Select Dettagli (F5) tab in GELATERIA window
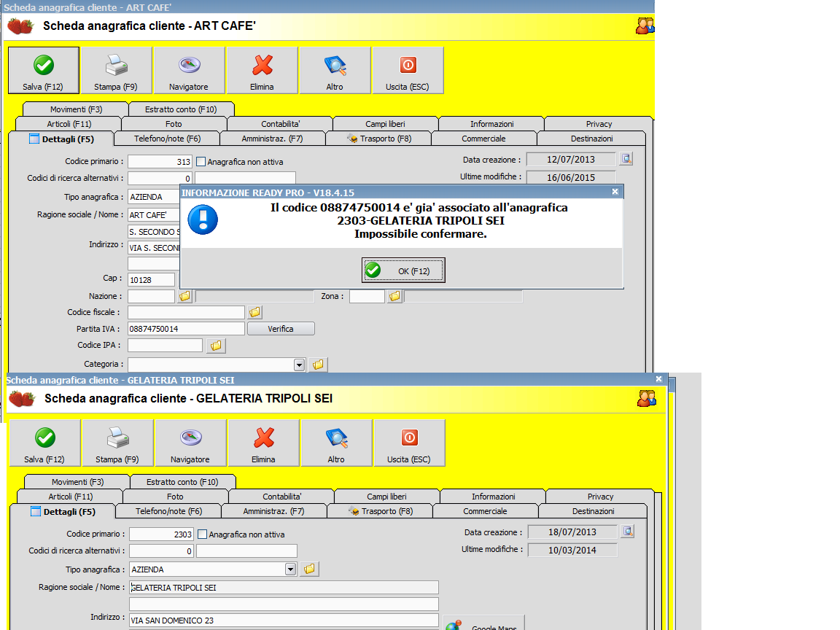 click(x=63, y=512)
